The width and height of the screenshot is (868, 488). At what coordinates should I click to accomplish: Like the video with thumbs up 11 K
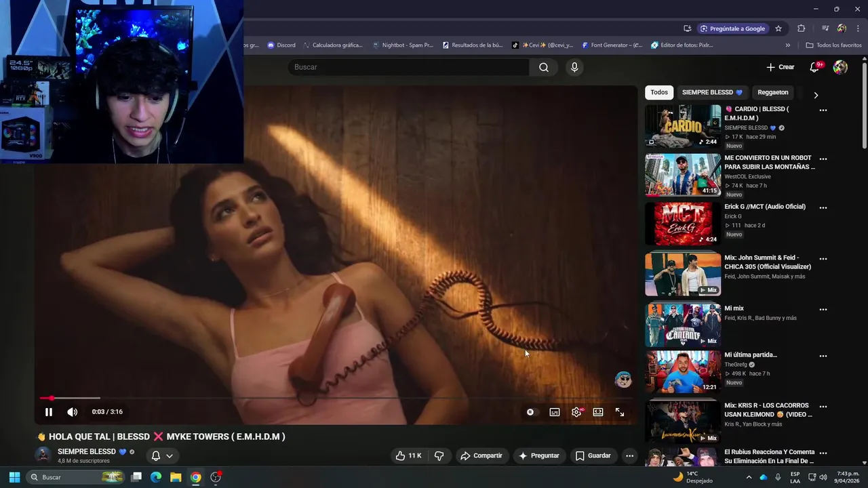[409, 455]
